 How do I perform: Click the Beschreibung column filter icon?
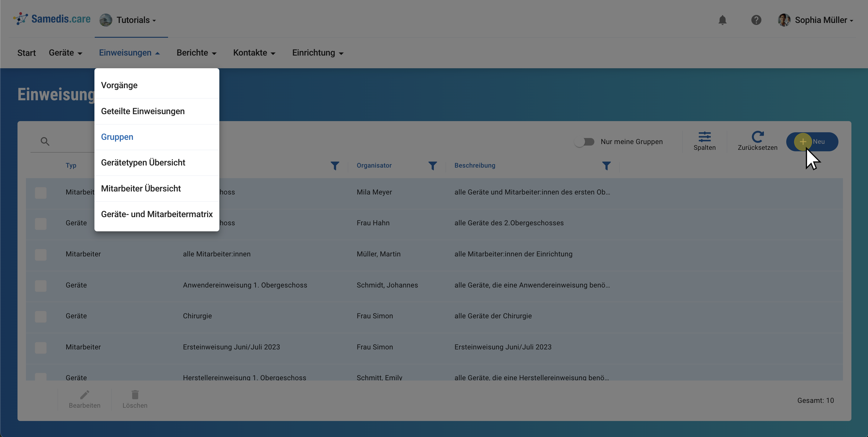606,165
